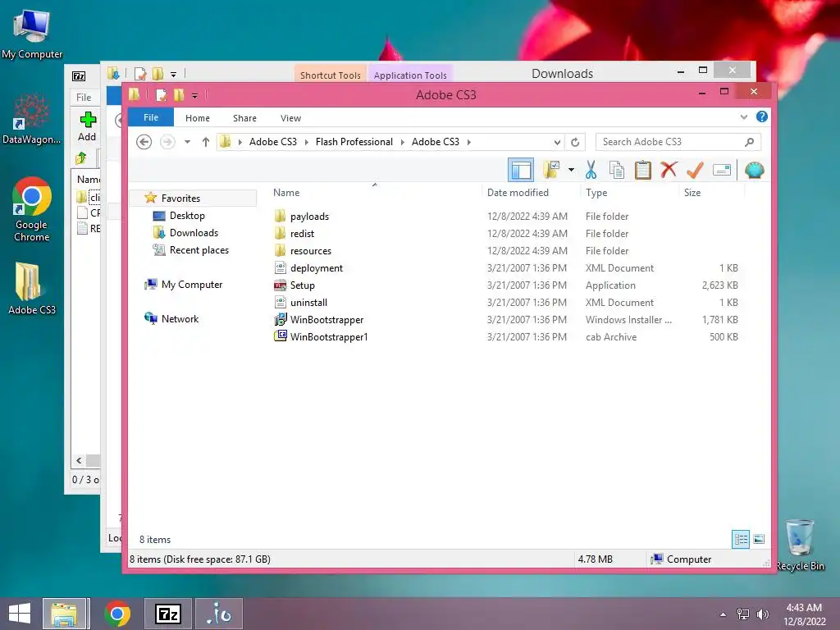Open My Computer in navigation pane
The image size is (840, 630).
tap(192, 285)
